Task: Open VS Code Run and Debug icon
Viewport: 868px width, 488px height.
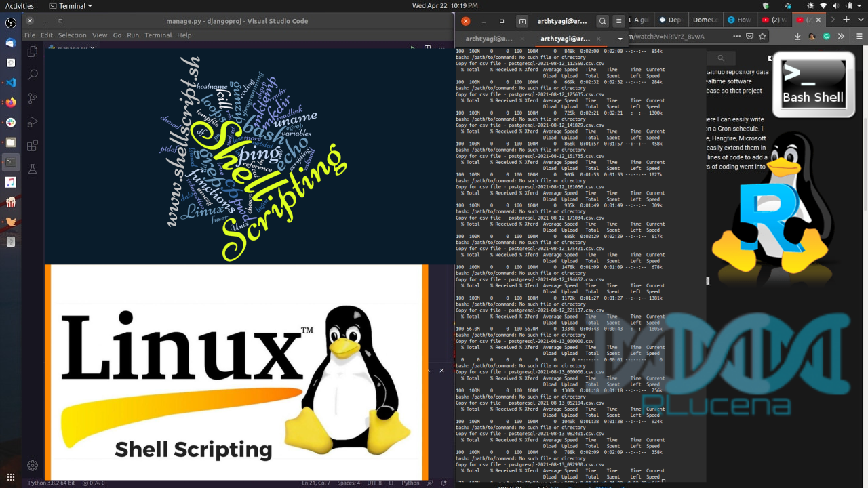Action: point(32,122)
